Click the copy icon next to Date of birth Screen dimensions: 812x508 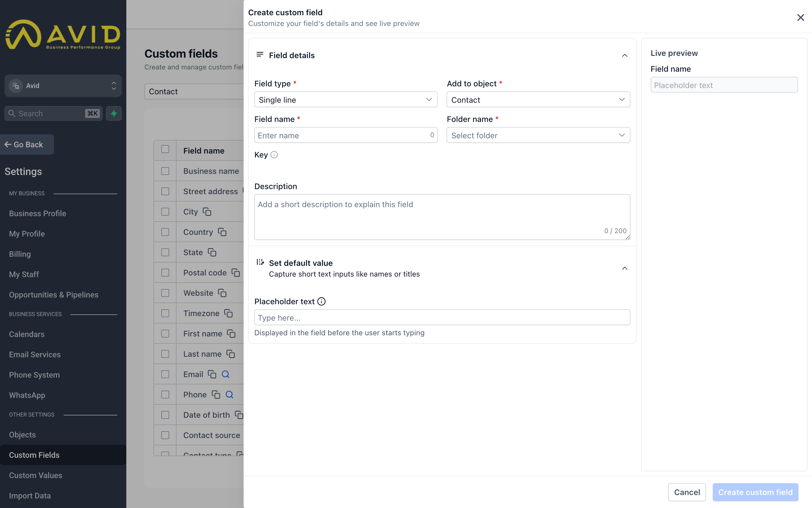239,415
